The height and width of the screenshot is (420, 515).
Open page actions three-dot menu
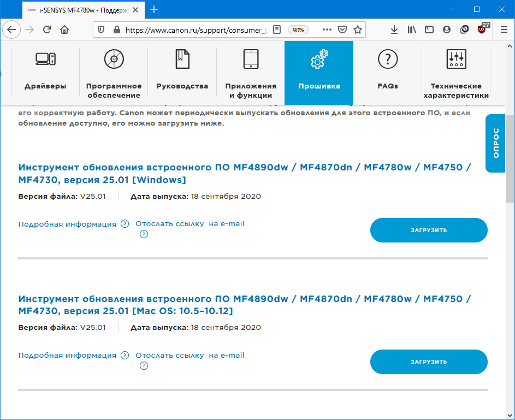click(x=327, y=29)
